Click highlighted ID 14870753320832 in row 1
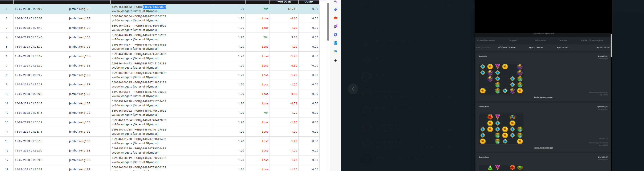The width and height of the screenshot is (644, 171). click(x=154, y=7)
